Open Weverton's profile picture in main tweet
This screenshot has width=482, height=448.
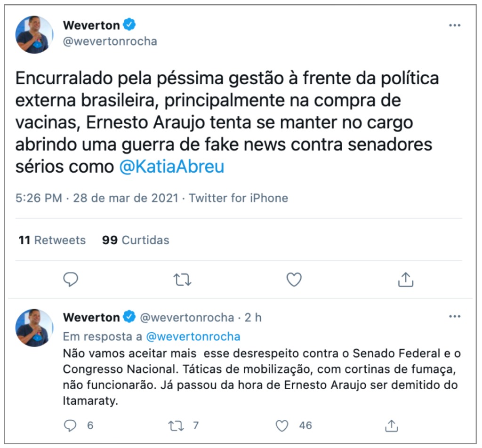(34, 35)
